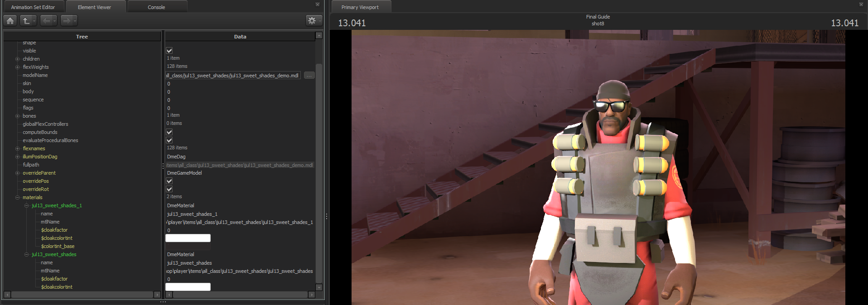Image resolution: width=868 pixels, height=305 pixels.
Task: Collapse the jul13_sweet_shades_1 material node
Action: click(x=27, y=205)
